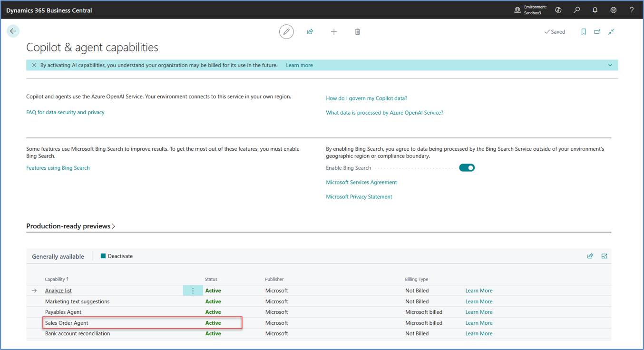Click the Publisher column header

(x=274, y=279)
